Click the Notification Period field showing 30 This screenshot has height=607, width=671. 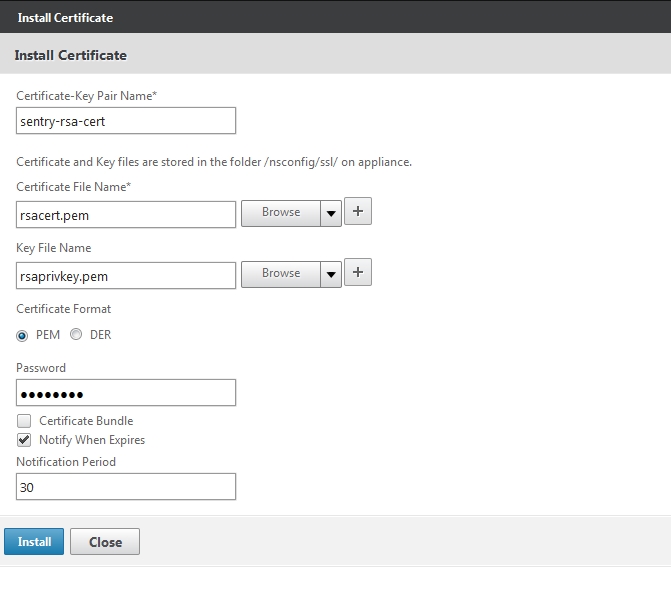pyautogui.click(x=126, y=487)
